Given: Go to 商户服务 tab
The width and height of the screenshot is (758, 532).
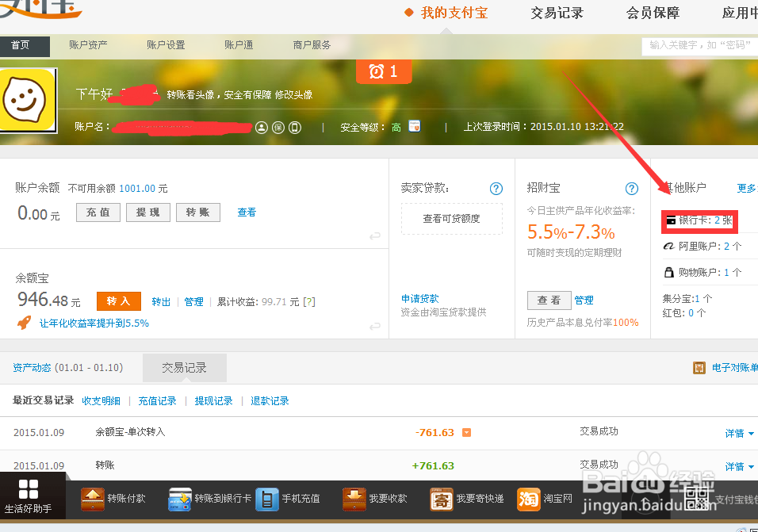Looking at the screenshot, I should pos(312,45).
